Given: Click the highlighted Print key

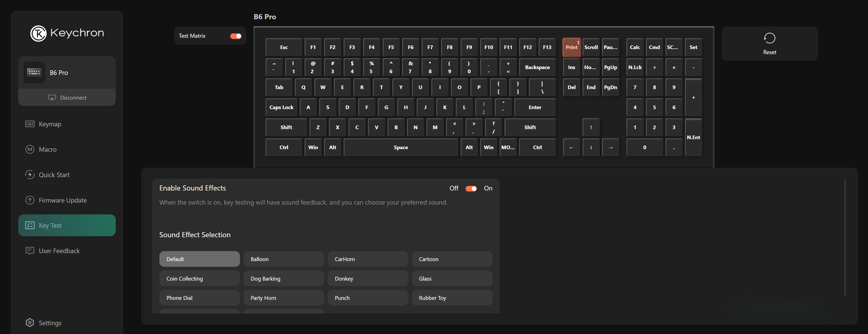Looking at the screenshot, I should (572, 47).
